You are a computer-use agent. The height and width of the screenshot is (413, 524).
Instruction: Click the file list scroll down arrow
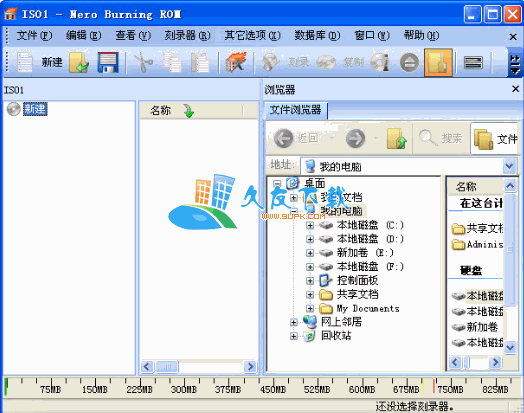click(x=510, y=347)
